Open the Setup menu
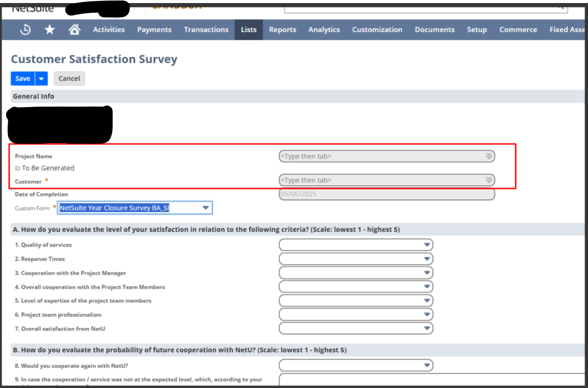This screenshot has width=588, height=388. pyautogui.click(x=477, y=30)
